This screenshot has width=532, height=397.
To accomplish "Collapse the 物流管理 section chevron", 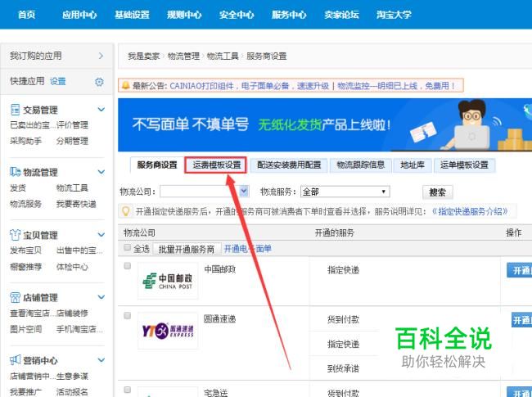I will coord(101,172).
